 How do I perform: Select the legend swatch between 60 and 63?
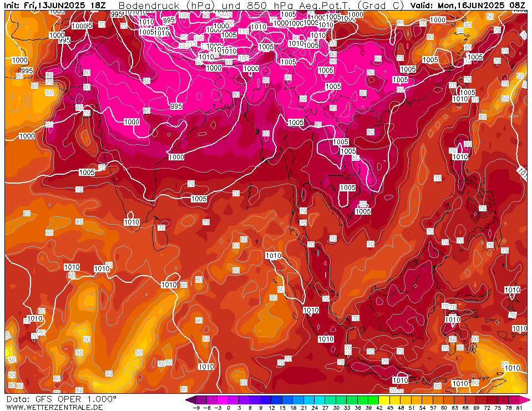point(449,400)
